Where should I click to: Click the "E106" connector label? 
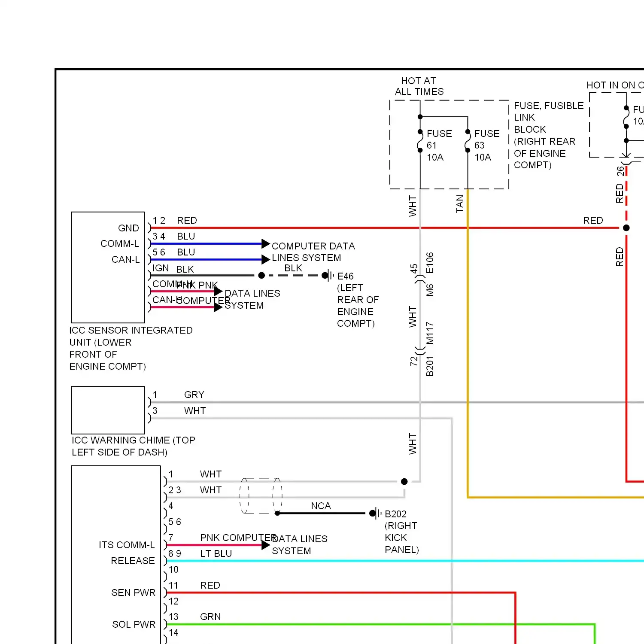[430, 263]
